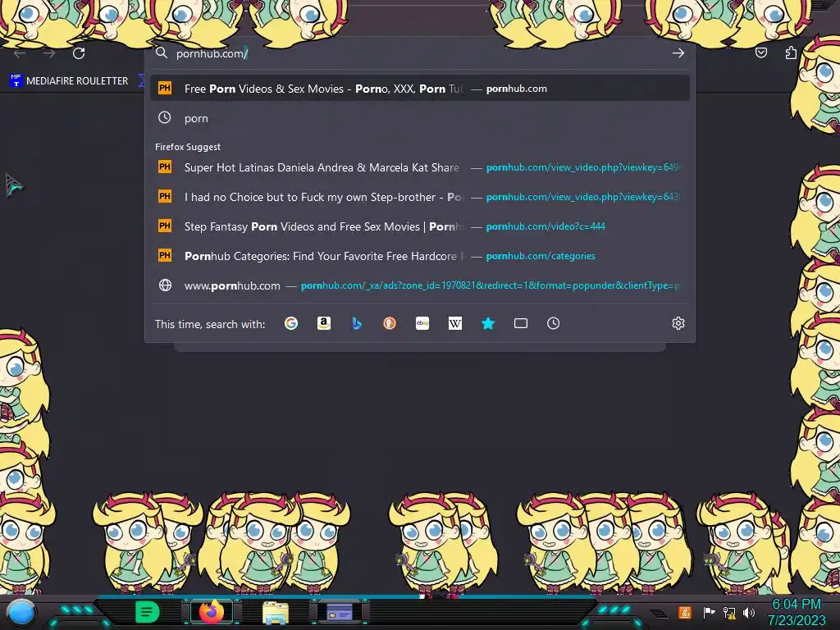Select the 'Categories' suggestion row
The height and width of the screenshot is (630, 840).
(420, 256)
